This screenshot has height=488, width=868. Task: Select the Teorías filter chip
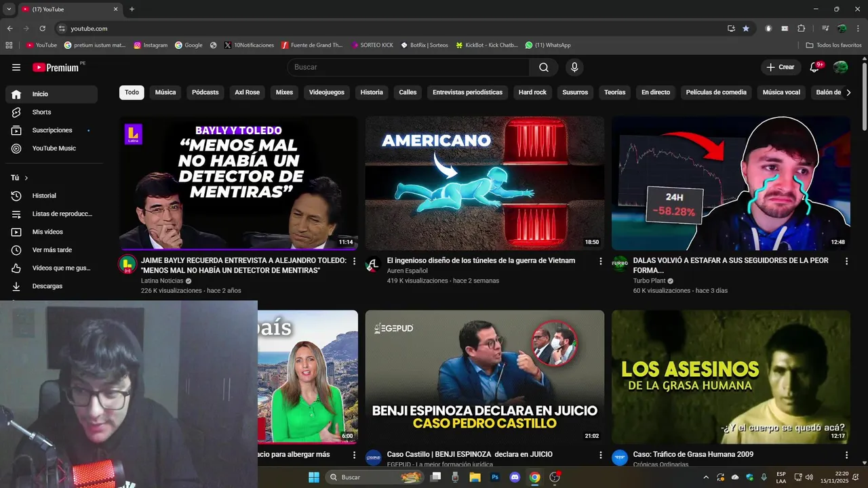tap(615, 92)
